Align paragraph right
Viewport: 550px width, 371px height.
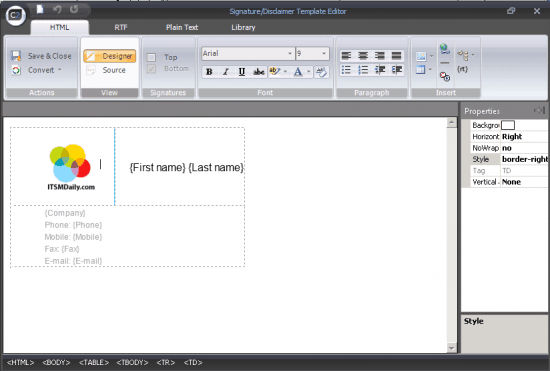(380, 56)
